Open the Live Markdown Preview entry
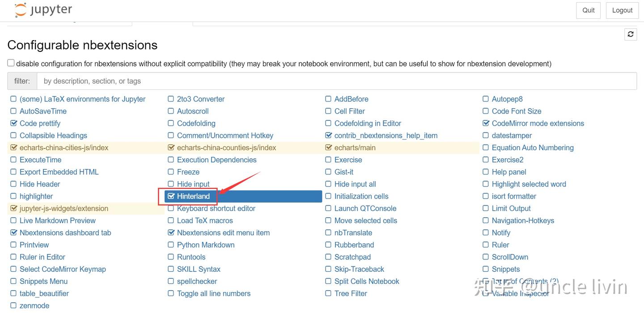 58,220
